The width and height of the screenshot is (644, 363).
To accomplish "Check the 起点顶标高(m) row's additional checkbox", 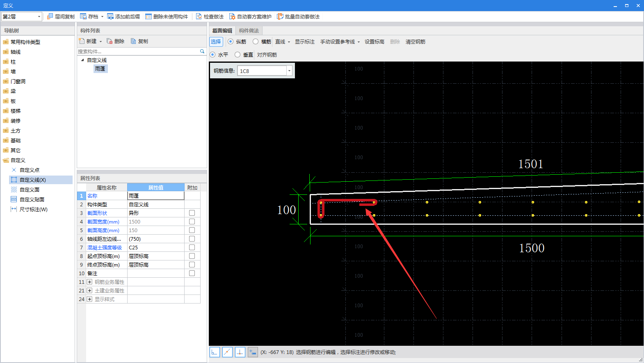I will [x=192, y=256].
